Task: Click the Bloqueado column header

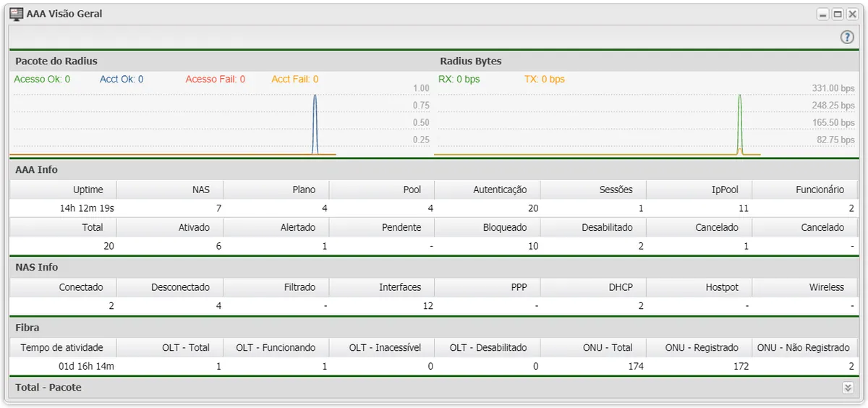Action: (x=487, y=227)
